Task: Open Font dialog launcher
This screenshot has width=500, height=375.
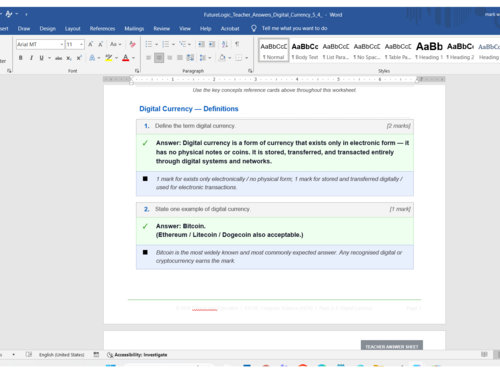Action: tap(137, 71)
